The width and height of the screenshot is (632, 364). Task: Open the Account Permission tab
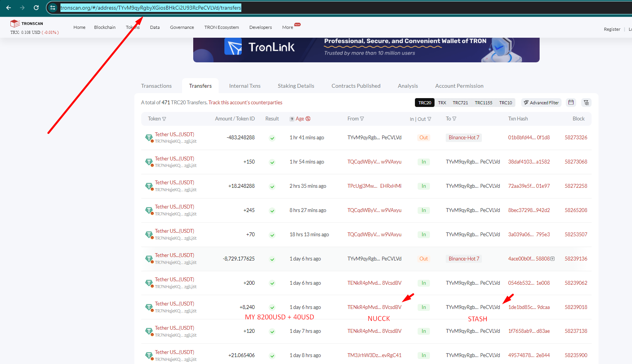[459, 86]
